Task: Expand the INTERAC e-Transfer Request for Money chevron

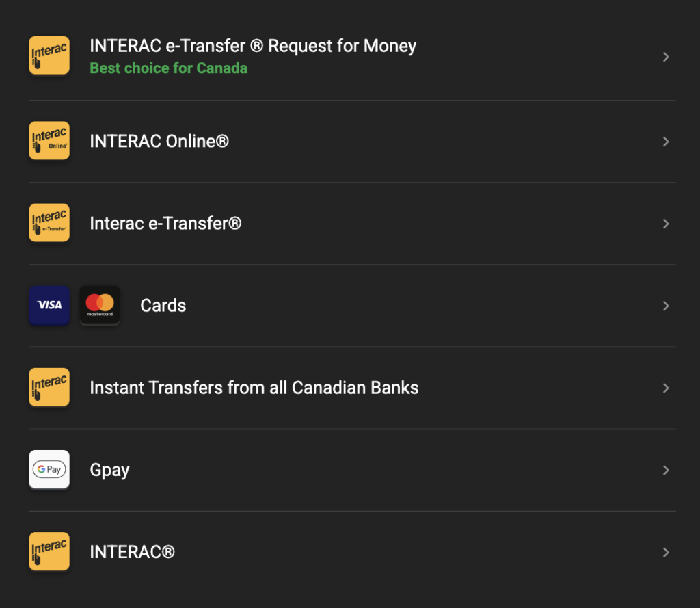Action: click(666, 57)
